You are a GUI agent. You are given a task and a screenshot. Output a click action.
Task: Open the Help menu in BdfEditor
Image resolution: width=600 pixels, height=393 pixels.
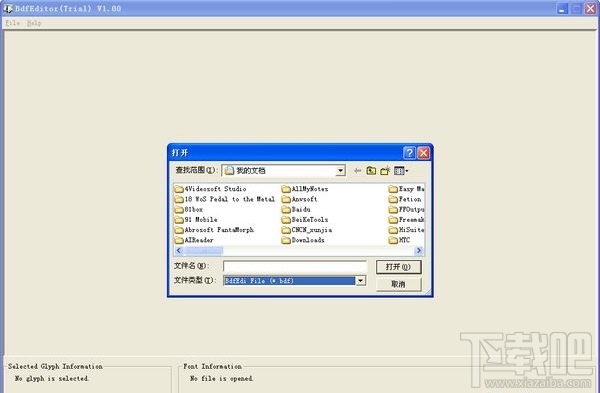point(34,23)
